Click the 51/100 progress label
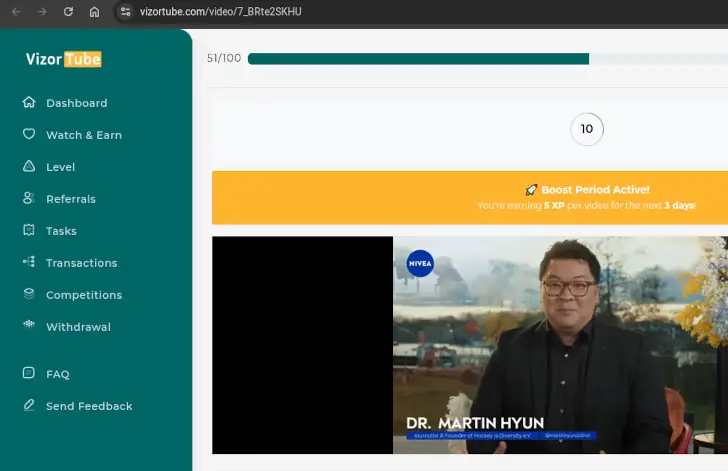This screenshot has width=728, height=471. coord(224,58)
